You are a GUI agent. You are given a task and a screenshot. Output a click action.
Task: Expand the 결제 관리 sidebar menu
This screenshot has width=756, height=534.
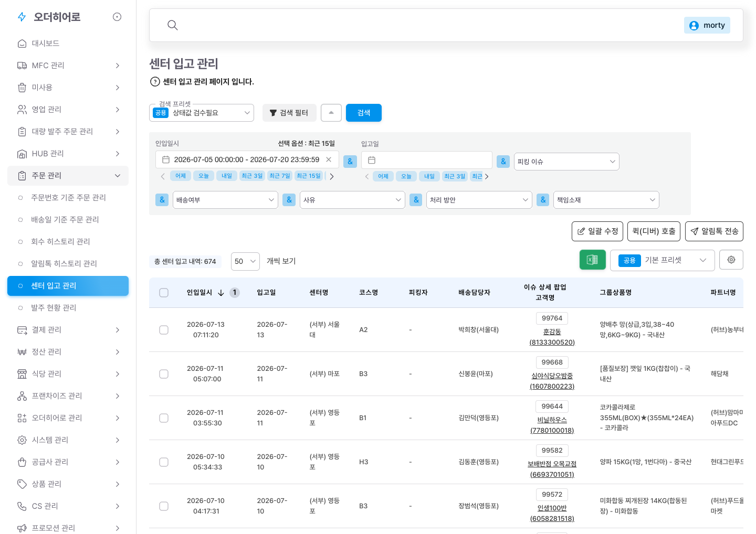click(68, 330)
